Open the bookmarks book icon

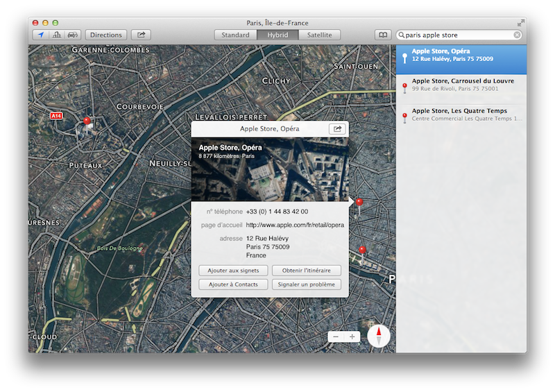383,35
